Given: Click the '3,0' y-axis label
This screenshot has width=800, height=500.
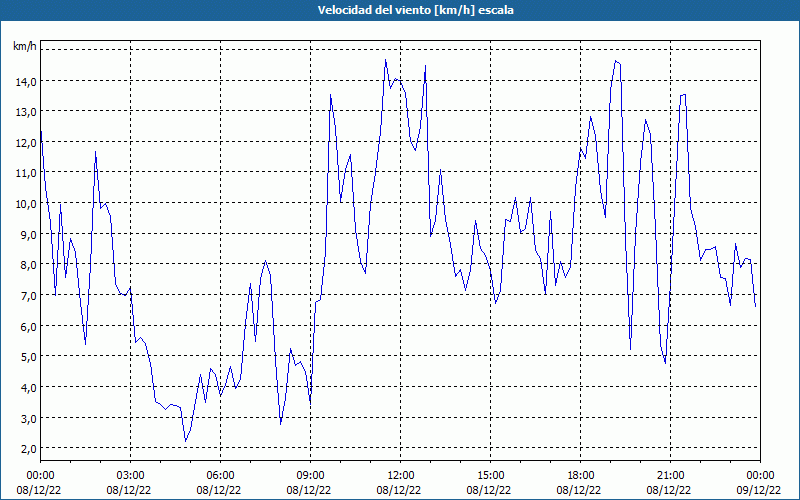Looking at the screenshot, I should click(x=28, y=418).
